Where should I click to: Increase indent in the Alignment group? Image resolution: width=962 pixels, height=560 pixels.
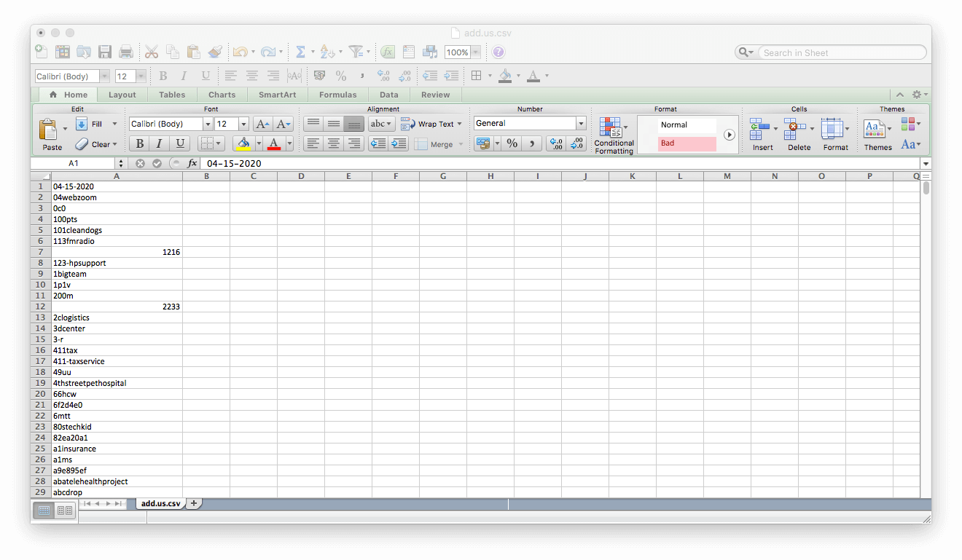point(398,143)
